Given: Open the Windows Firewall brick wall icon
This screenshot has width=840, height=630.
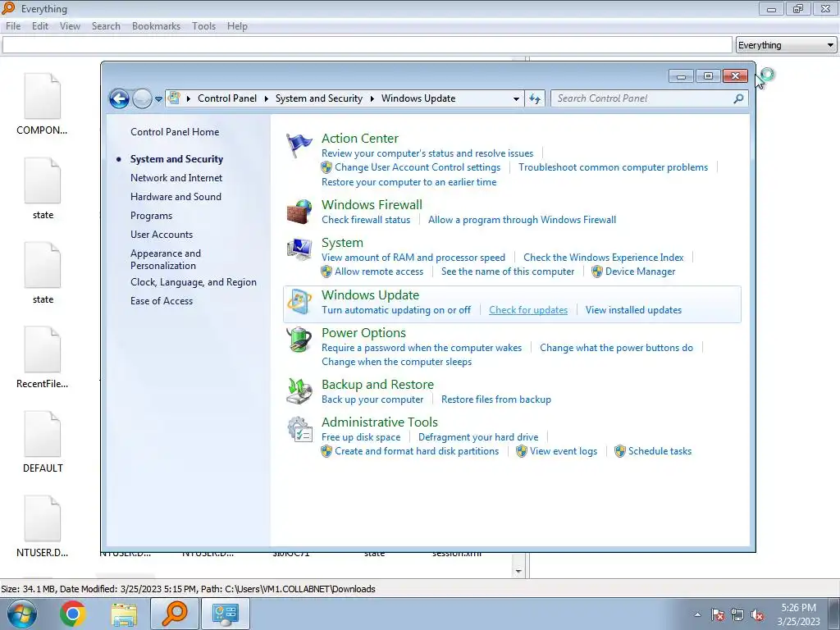Looking at the screenshot, I should (x=299, y=212).
